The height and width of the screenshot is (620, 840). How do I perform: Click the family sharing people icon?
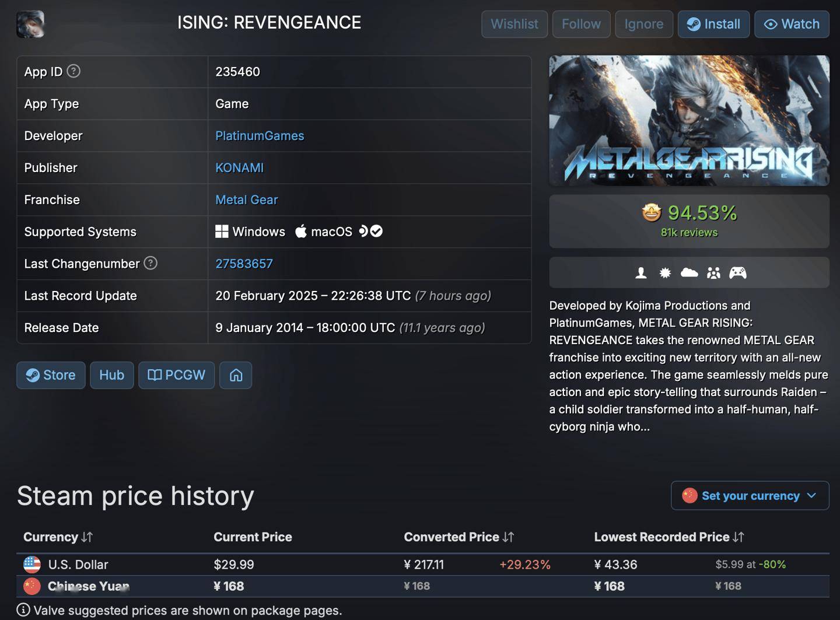(713, 272)
